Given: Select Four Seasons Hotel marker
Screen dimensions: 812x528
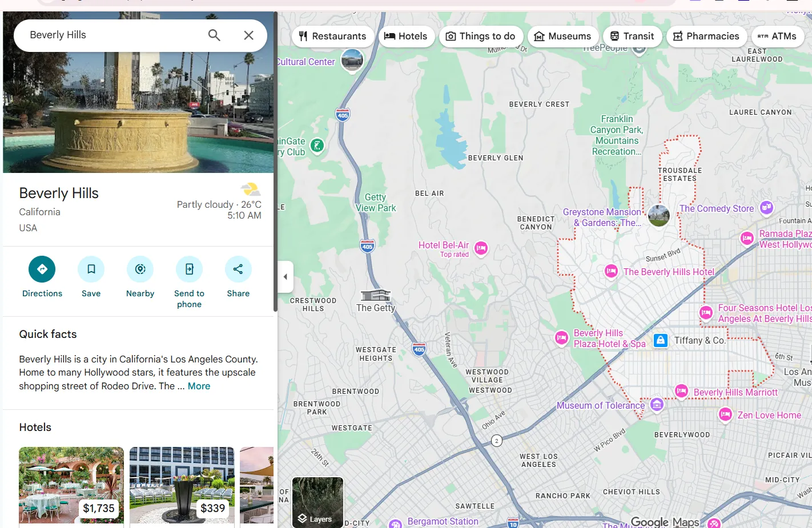Looking at the screenshot, I should point(706,312).
